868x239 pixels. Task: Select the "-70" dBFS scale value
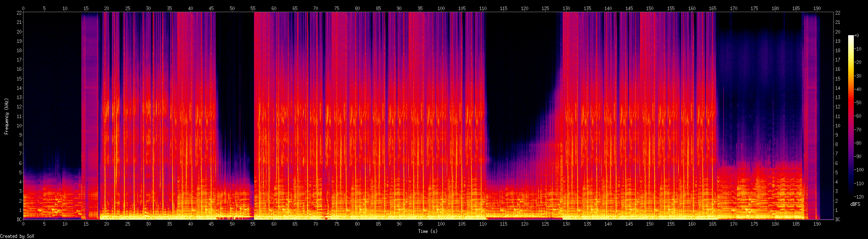click(858, 130)
